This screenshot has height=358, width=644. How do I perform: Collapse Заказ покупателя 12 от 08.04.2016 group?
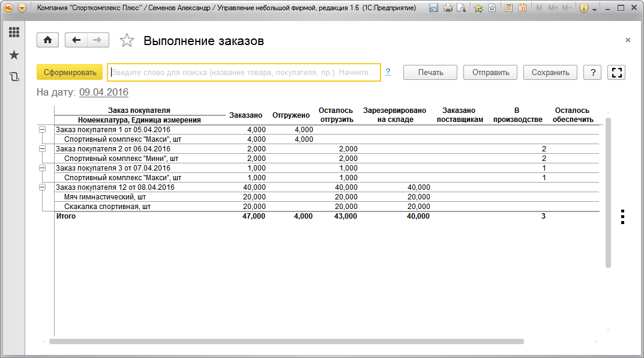click(x=42, y=187)
